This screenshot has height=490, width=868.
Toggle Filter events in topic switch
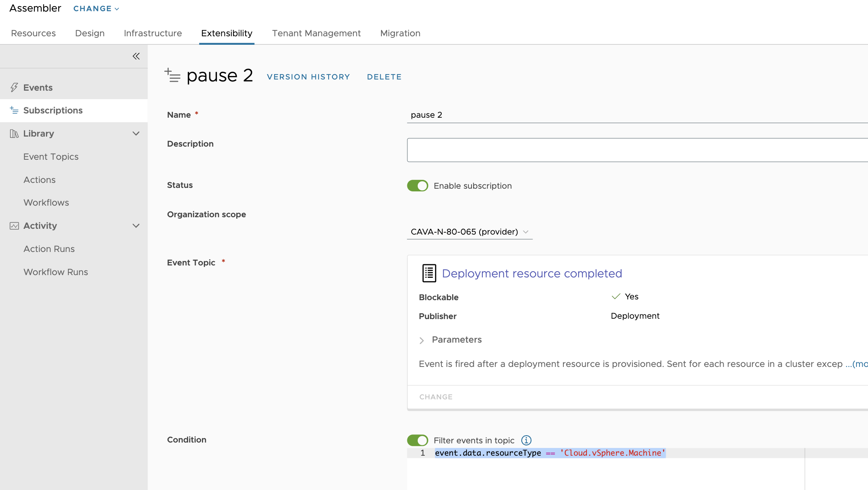tap(417, 440)
